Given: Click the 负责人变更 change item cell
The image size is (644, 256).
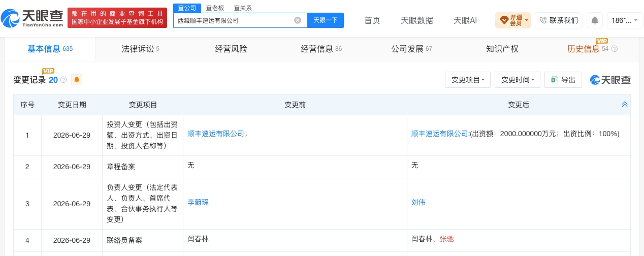Looking at the screenshot, I should click(142, 203).
